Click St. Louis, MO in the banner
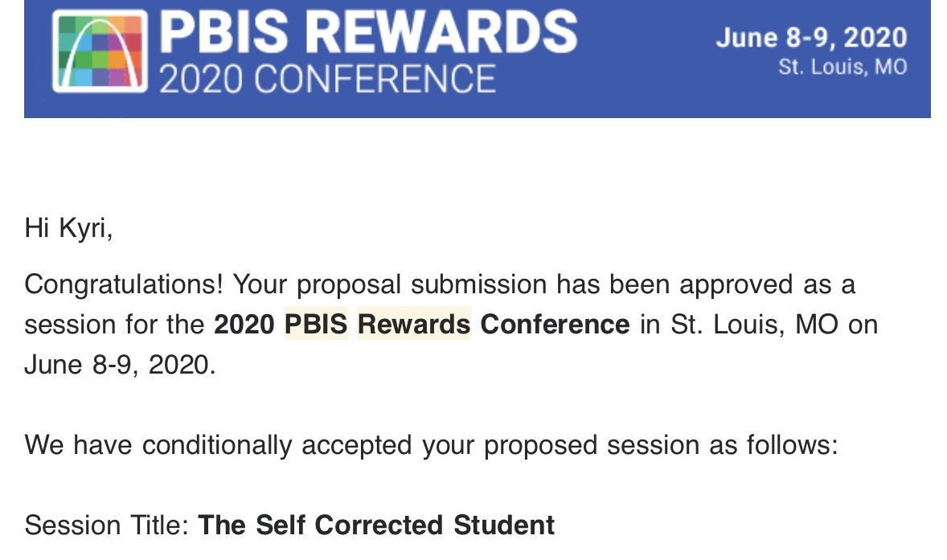Screen dimensions: 947x560 [x=842, y=67]
